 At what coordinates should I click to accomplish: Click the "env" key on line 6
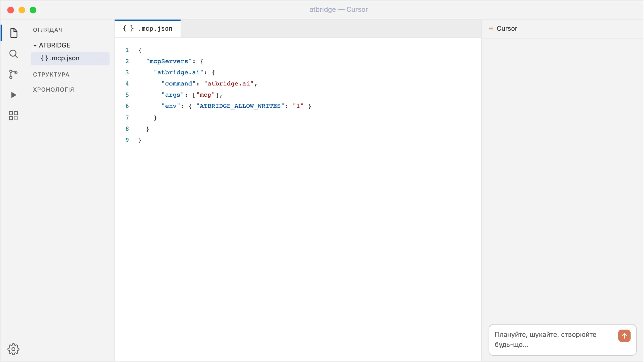pos(171,106)
